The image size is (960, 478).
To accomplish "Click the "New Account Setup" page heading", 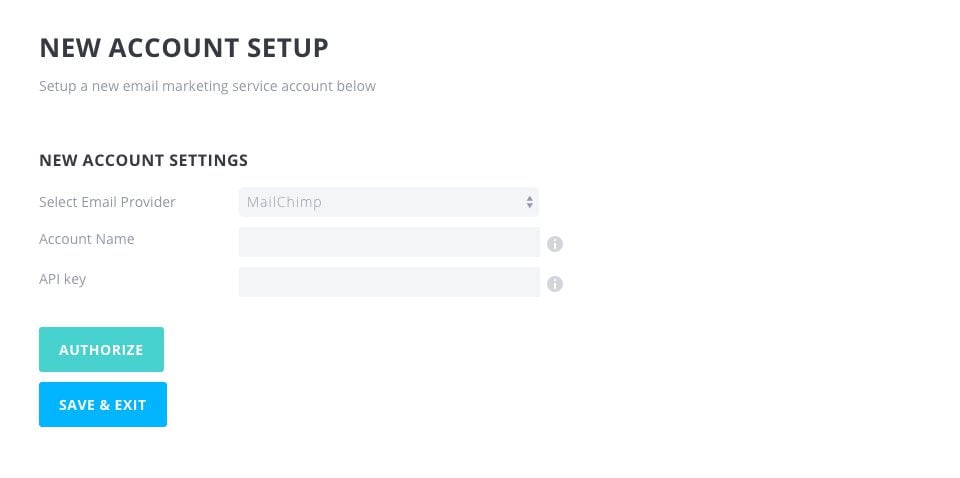I will (x=183, y=47).
